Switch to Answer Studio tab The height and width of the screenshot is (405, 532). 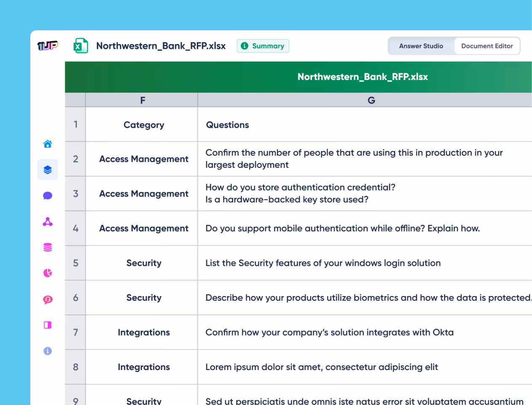point(421,46)
